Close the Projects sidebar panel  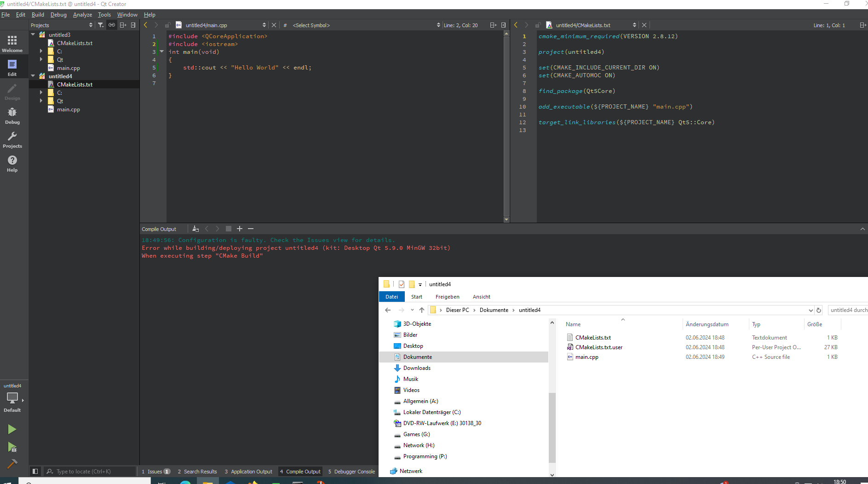point(133,25)
